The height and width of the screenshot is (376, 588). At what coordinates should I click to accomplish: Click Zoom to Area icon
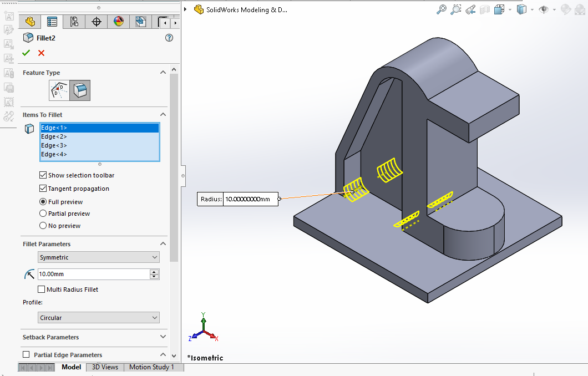click(456, 9)
